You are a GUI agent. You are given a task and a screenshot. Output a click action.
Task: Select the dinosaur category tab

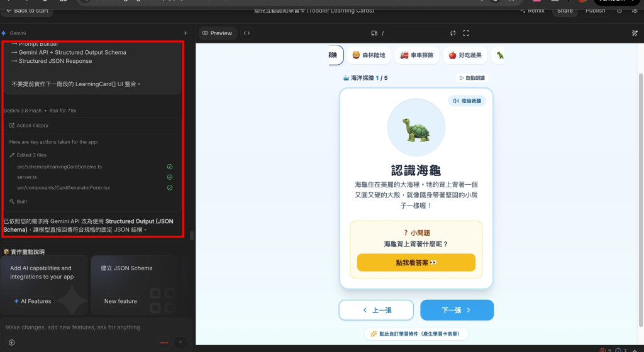[x=499, y=55]
